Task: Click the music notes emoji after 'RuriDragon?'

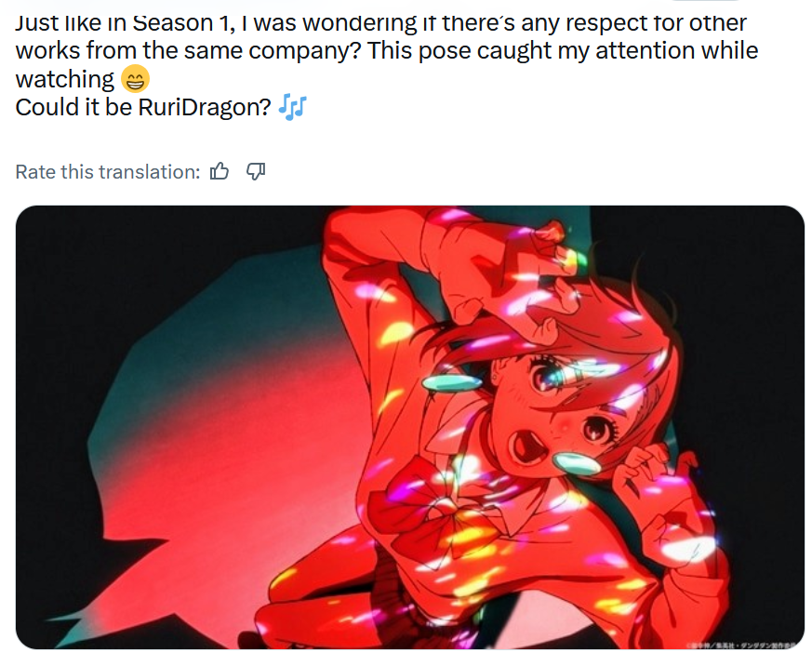Action: pyautogui.click(x=293, y=108)
